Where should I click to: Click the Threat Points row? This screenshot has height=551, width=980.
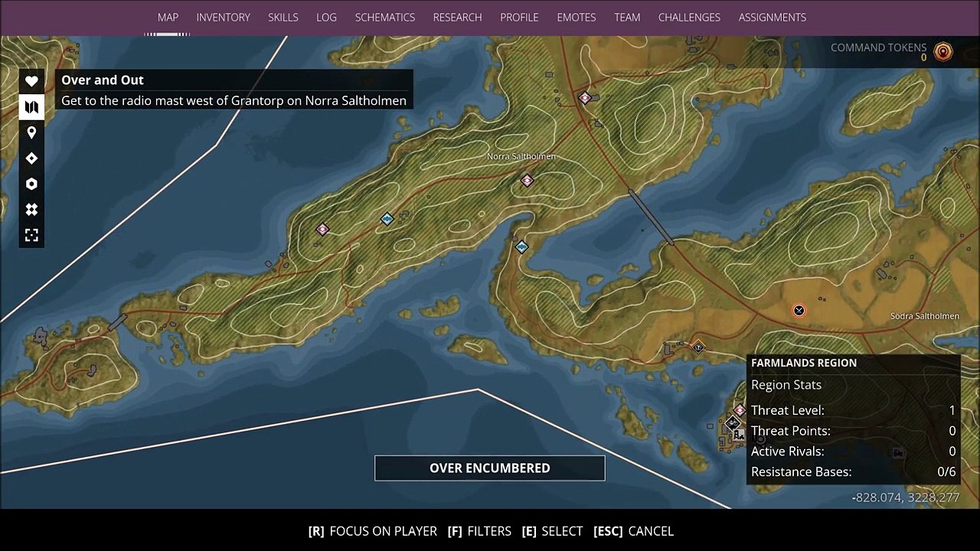(854, 431)
